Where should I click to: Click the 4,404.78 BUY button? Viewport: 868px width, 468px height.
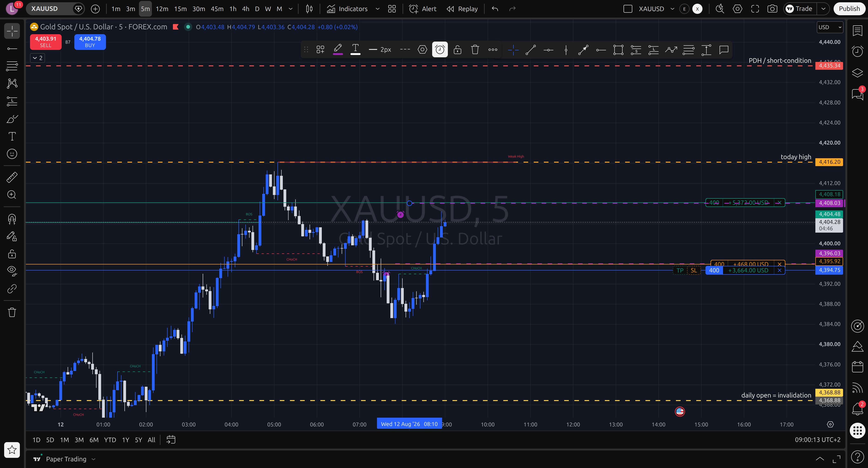[x=90, y=42]
